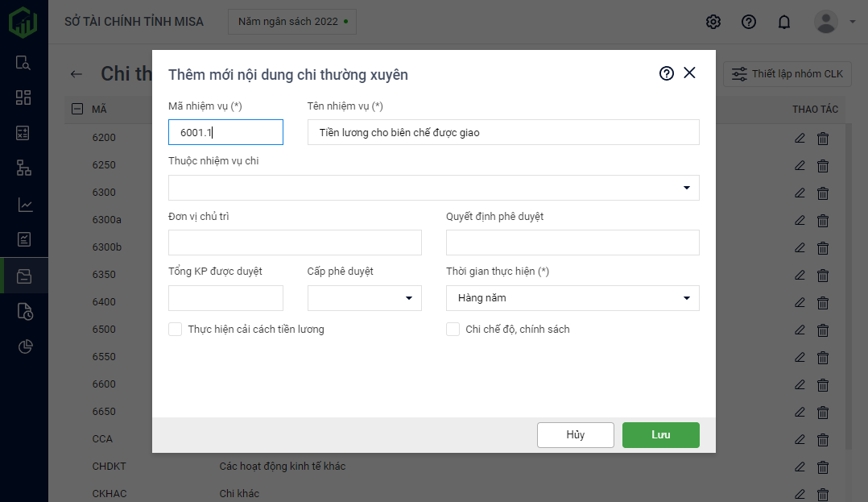Click the MISA logo in sidebar
Screen dimensions: 868x502
pyautogui.click(x=23, y=22)
